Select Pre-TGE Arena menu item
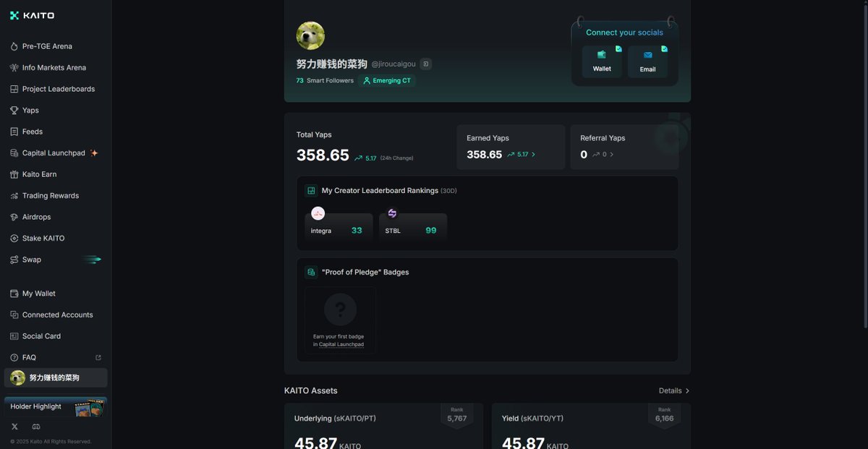 click(x=56, y=46)
